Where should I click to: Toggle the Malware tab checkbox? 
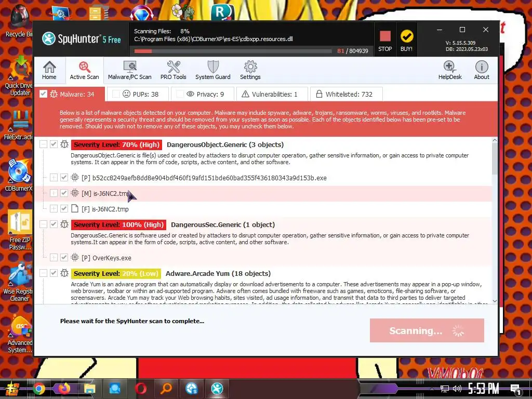tap(43, 94)
